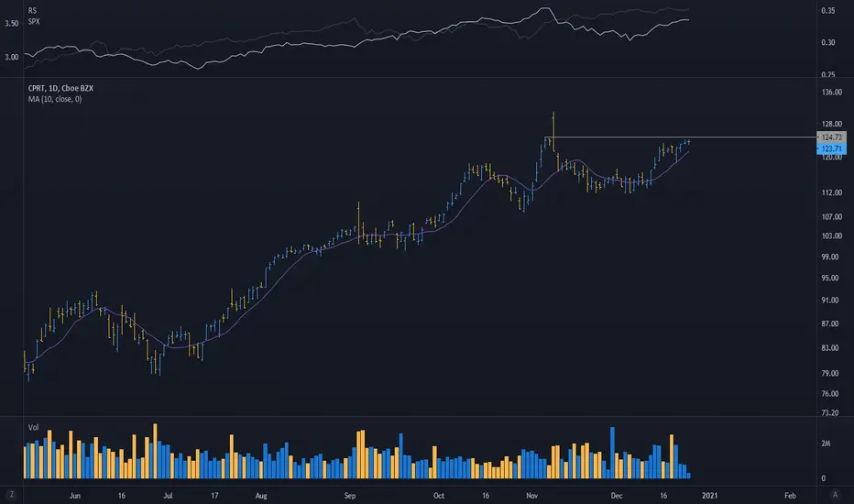Viewport: 854px width, 504px height.
Task: Click the 136.00 level on price scale
Action: (832, 92)
